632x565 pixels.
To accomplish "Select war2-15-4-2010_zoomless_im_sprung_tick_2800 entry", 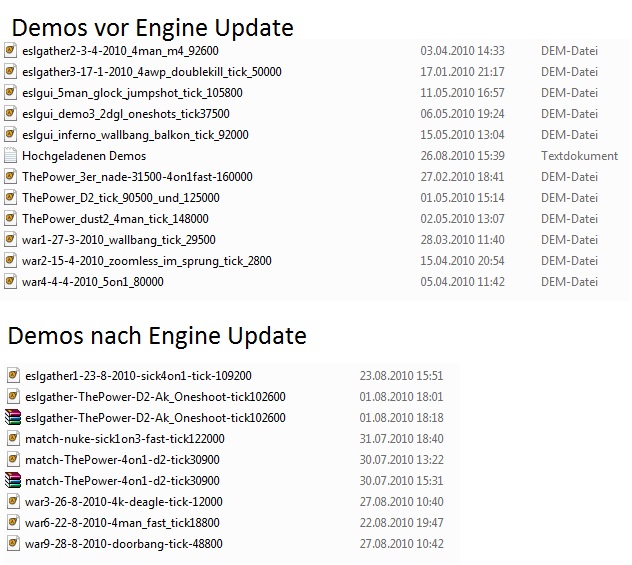I will [147, 261].
